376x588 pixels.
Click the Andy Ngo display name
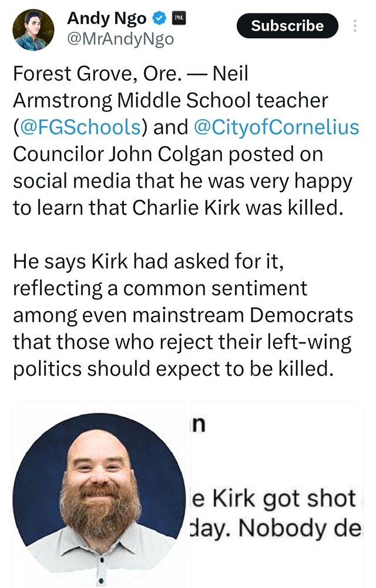pyautogui.click(x=106, y=18)
